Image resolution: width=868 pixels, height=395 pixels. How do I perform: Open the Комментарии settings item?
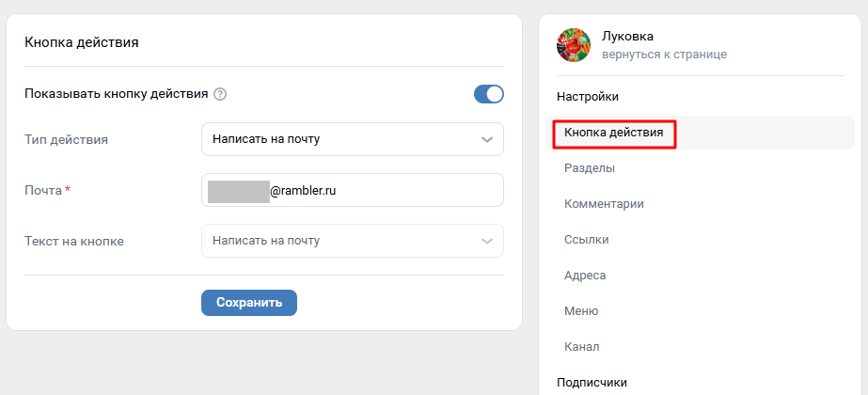(604, 204)
